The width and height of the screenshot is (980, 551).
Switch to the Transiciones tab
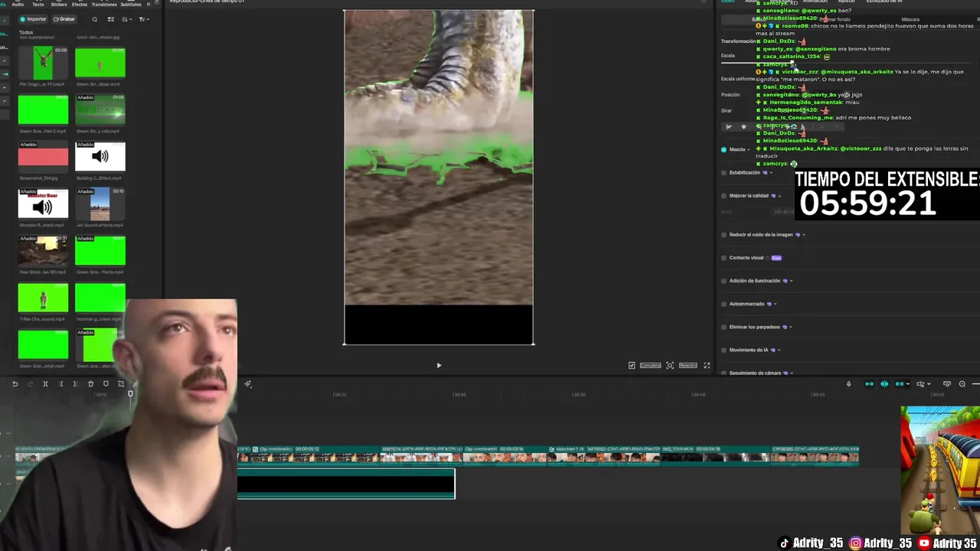click(x=104, y=5)
